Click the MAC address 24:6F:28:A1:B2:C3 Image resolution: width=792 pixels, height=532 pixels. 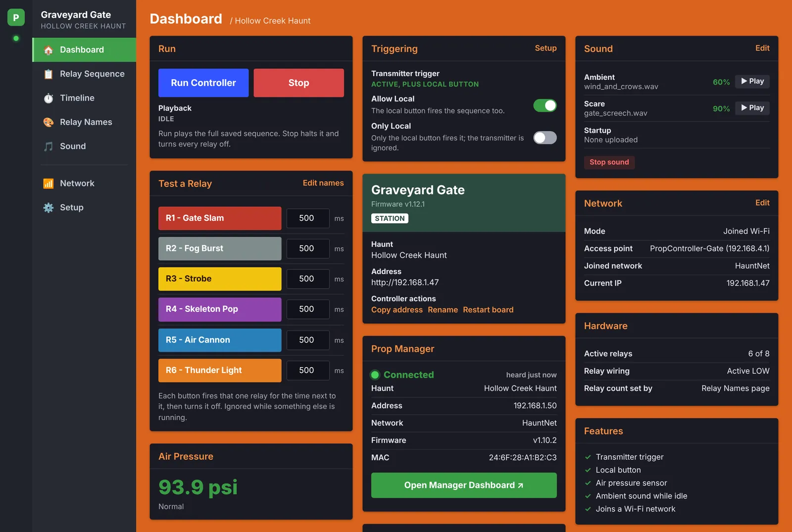tap(523, 458)
